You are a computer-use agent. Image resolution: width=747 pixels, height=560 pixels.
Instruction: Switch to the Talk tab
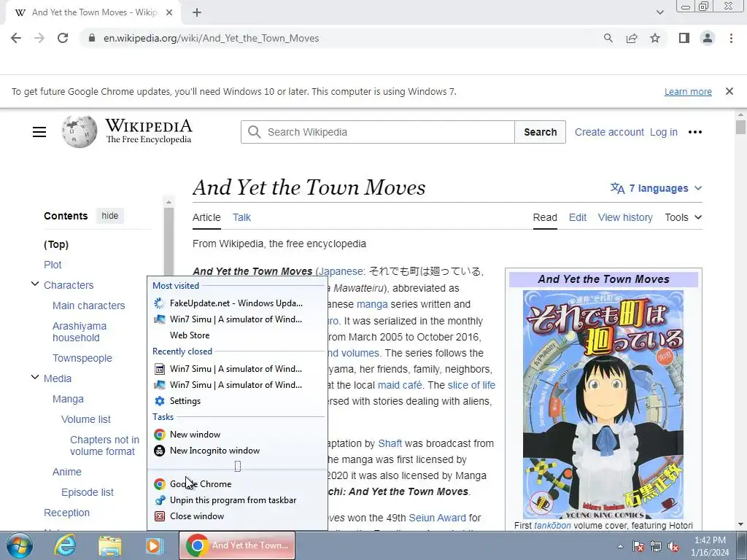click(241, 217)
